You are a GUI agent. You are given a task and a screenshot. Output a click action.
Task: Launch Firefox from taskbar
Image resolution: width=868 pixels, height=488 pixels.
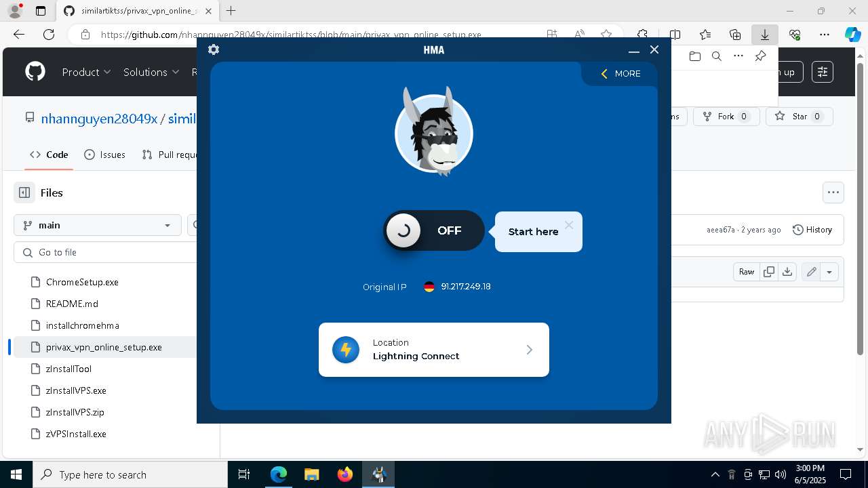point(345,474)
